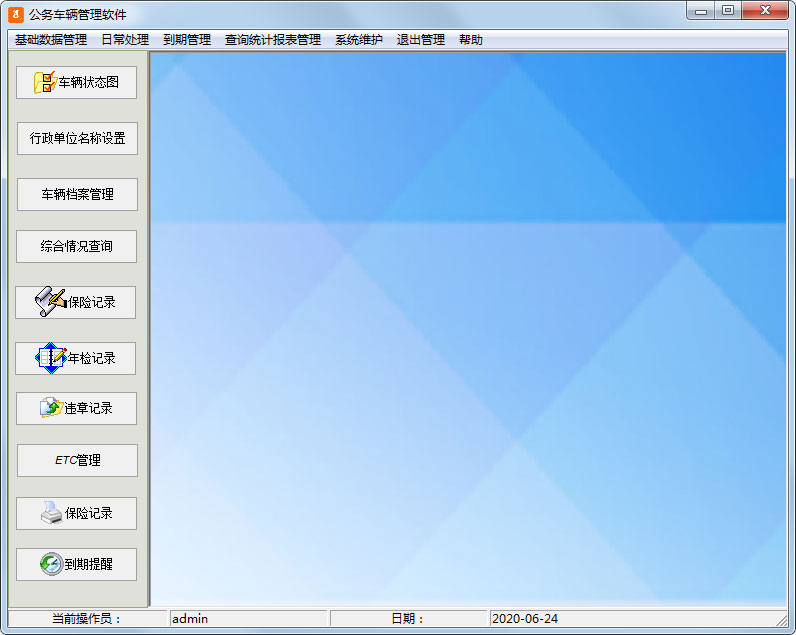Click the folder arrow icon for 违章记录
This screenshot has width=796, height=635.
coord(51,408)
